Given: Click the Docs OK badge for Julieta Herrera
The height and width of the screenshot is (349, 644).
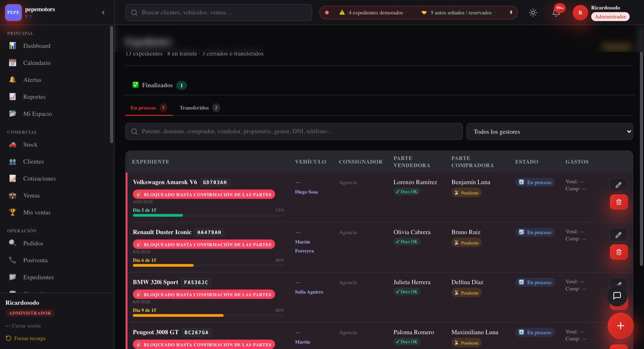Looking at the screenshot, I should [407, 292].
